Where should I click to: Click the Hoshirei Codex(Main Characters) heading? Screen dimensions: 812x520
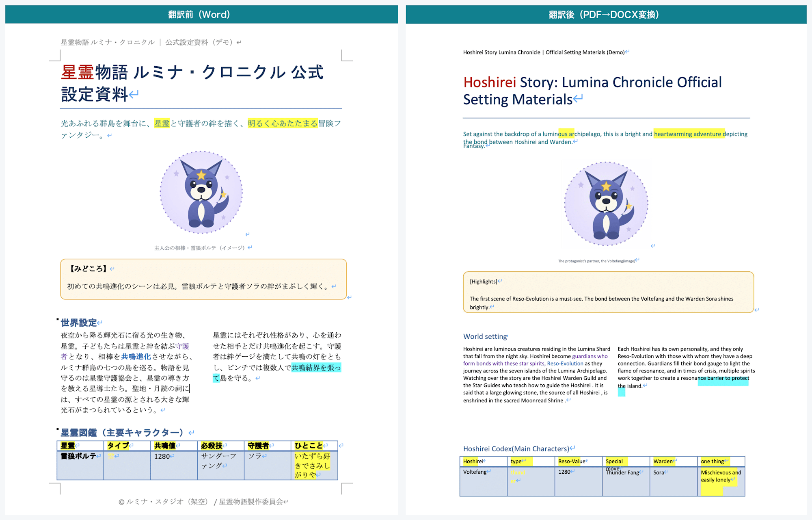click(x=516, y=449)
